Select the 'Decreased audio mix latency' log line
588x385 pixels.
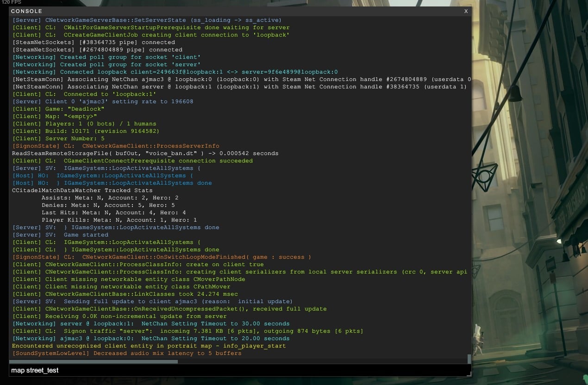[126, 353]
